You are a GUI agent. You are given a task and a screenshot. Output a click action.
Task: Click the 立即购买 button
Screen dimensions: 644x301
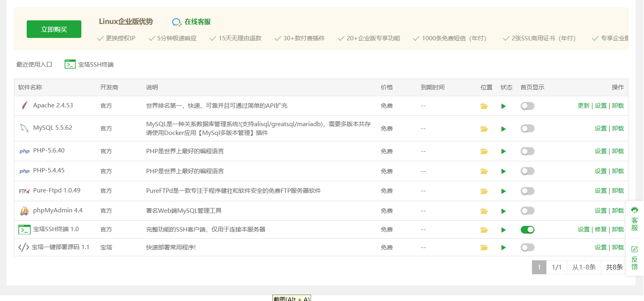click(54, 29)
